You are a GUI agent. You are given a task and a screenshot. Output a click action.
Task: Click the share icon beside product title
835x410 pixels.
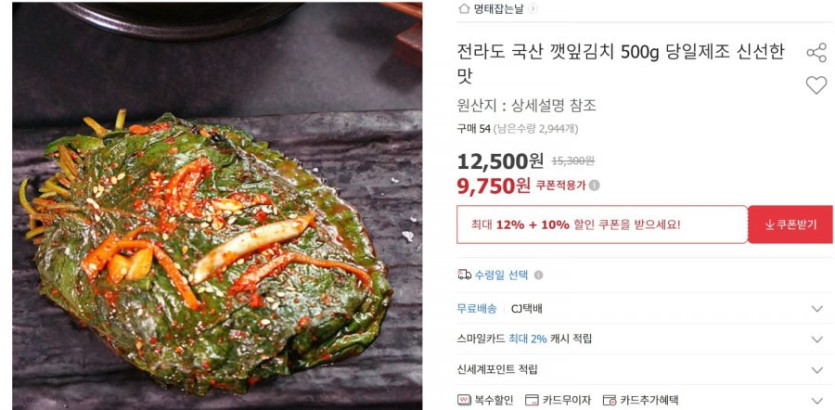click(816, 53)
